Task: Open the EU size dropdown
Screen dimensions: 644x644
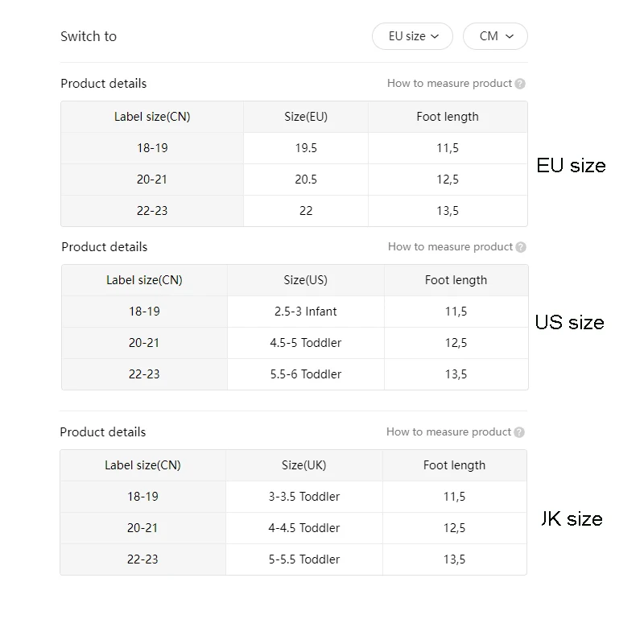Action: [412, 36]
